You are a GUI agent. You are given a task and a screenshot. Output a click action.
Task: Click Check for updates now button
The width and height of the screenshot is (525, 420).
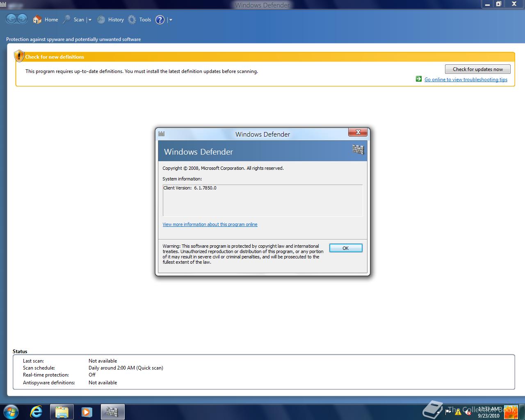tap(478, 69)
